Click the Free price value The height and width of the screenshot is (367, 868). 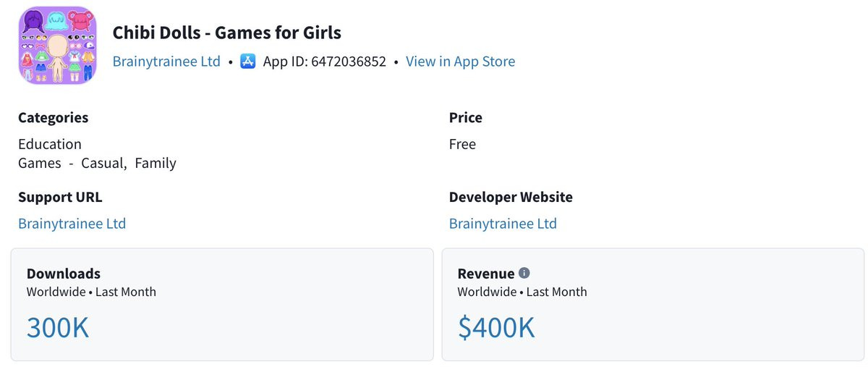pyautogui.click(x=462, y=144)
